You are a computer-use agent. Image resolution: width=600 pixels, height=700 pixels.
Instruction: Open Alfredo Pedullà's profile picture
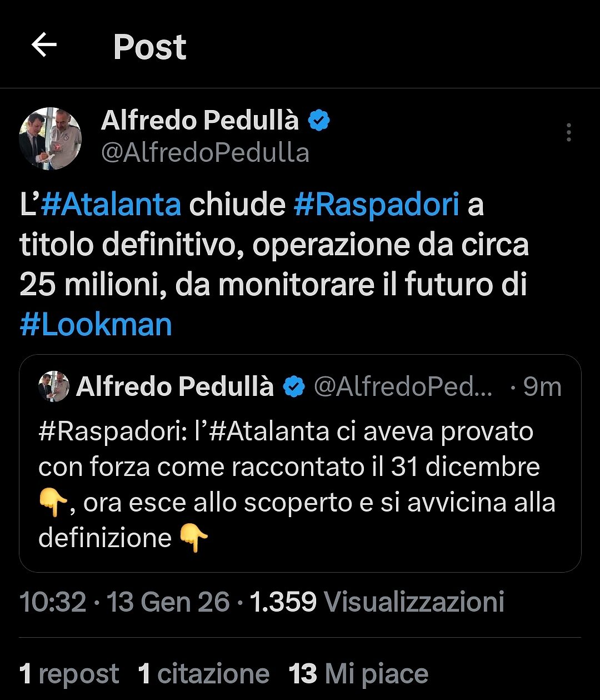[x=51, y=138]
